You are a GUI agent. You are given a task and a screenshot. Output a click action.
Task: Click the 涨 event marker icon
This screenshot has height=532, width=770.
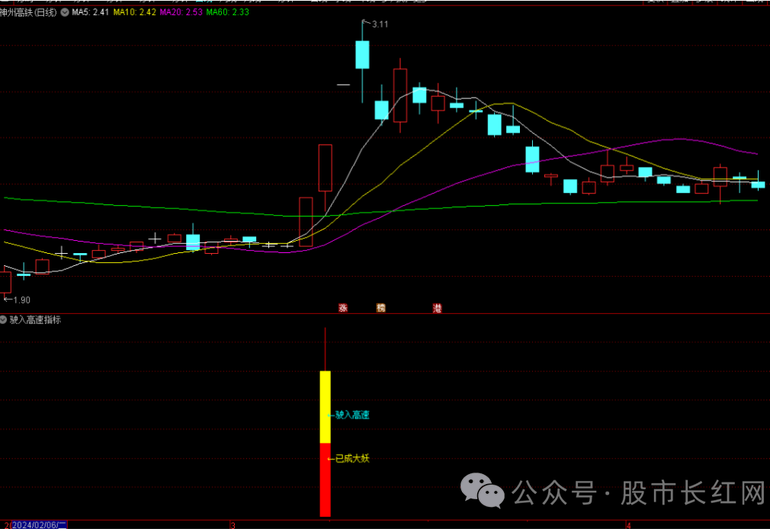(x=343, y=308)
